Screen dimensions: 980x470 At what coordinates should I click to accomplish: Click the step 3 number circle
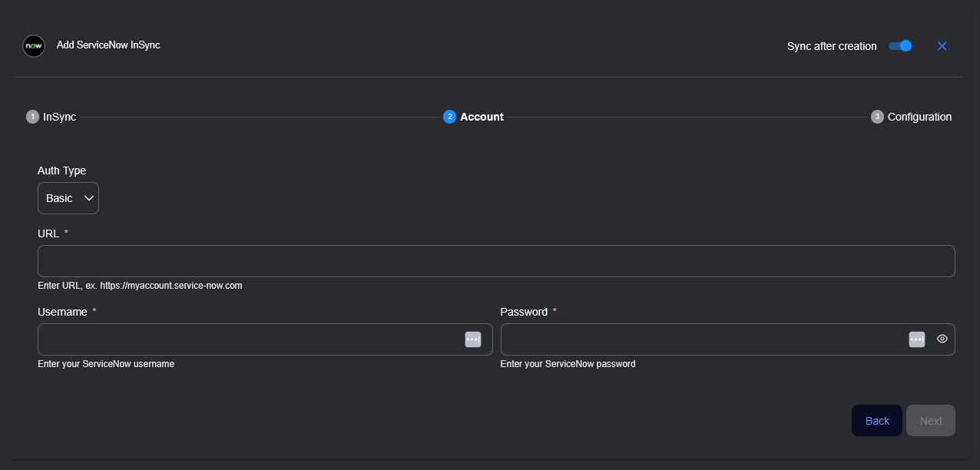tap(877, 117)
